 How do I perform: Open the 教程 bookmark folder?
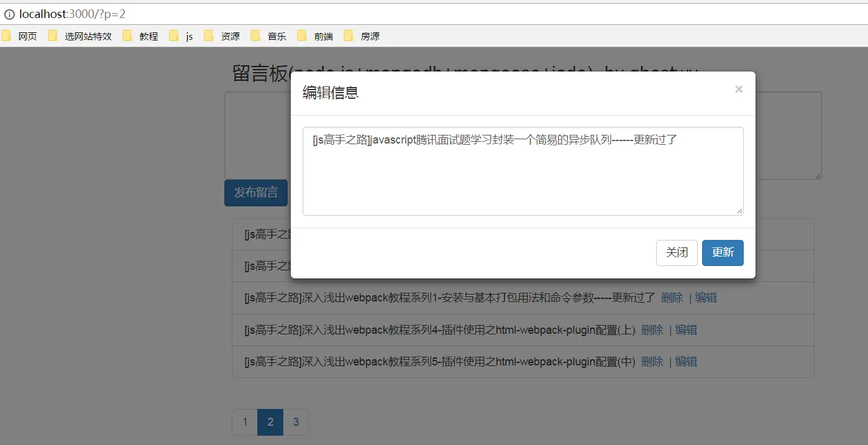tap(140, 36)
